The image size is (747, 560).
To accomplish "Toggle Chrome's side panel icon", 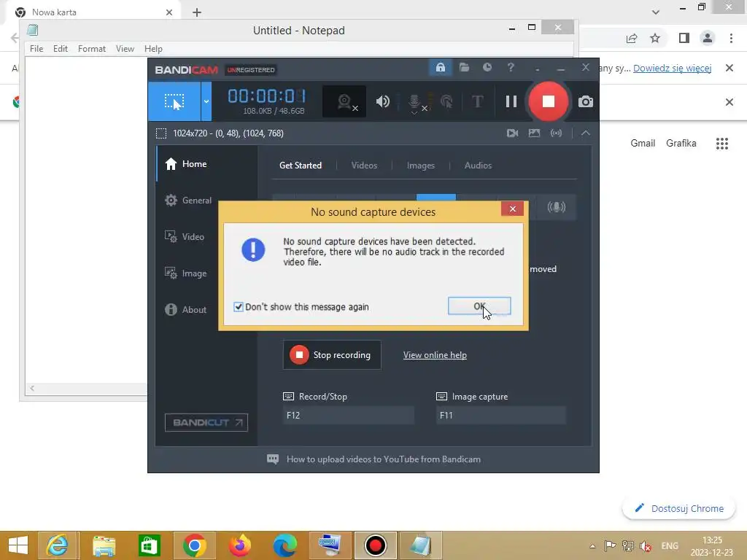I will (x=684, y=38).
